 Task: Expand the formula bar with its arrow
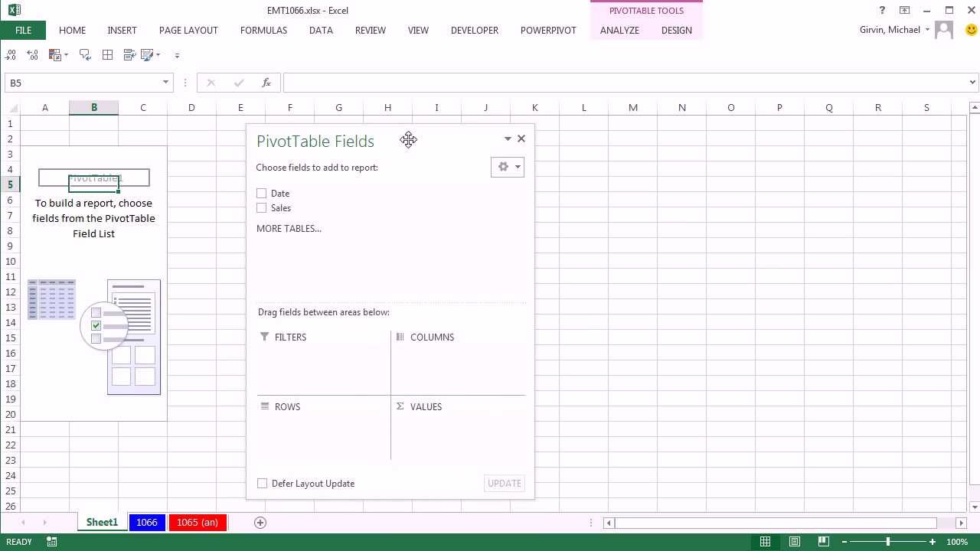click(972, 83)
